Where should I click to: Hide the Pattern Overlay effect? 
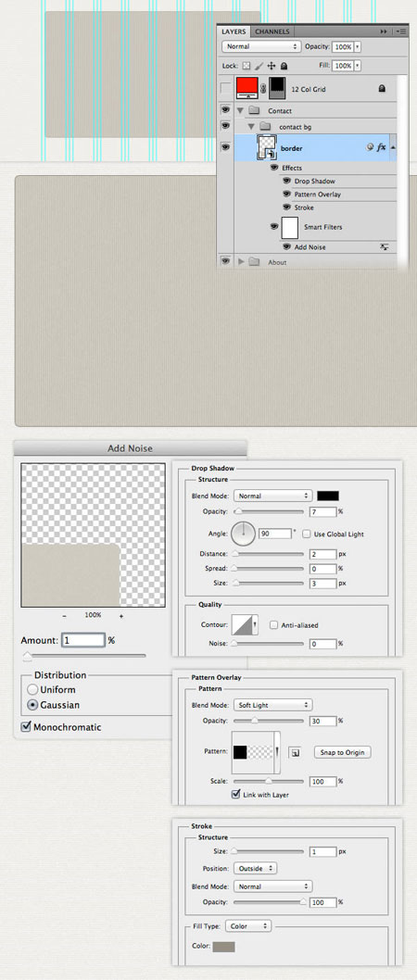pyautogui.click(x=286, y=195)
